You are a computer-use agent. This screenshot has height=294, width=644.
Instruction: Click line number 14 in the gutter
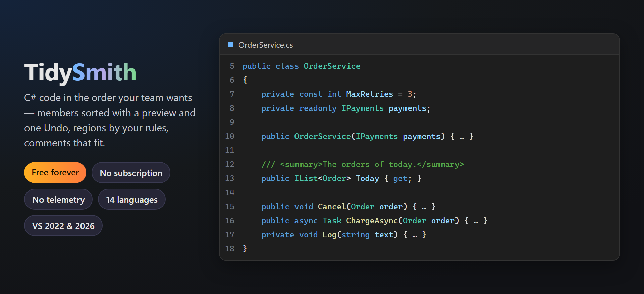[x=230, y=193]
